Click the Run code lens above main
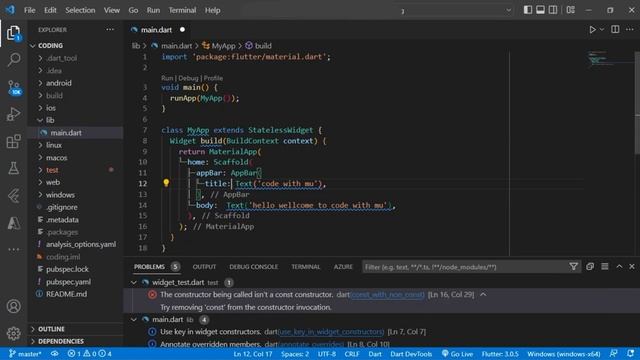Screen dimensions: 640x360 coord(167,78)
